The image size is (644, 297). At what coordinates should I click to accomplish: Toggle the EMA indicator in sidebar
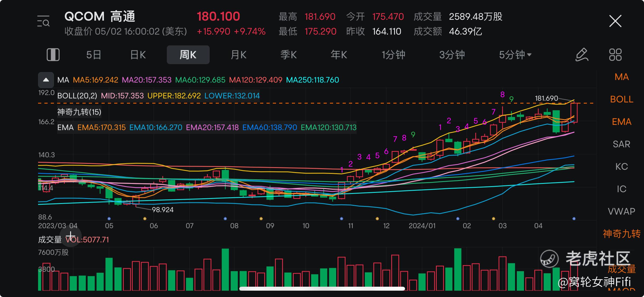coord(622,122)
